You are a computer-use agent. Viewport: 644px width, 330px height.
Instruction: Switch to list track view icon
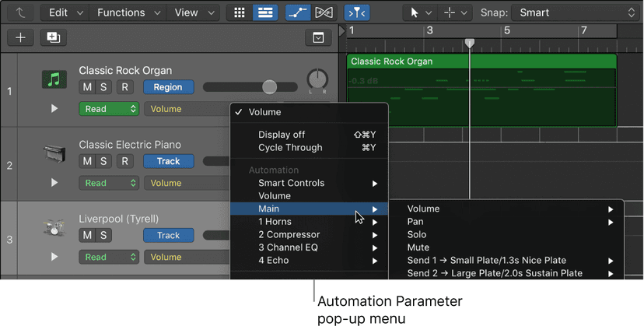point(265,12)
